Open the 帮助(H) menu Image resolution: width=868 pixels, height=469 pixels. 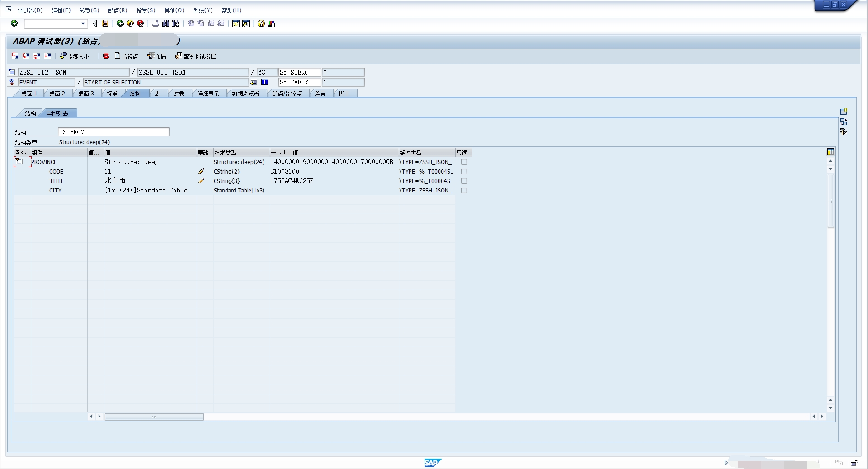231,10
